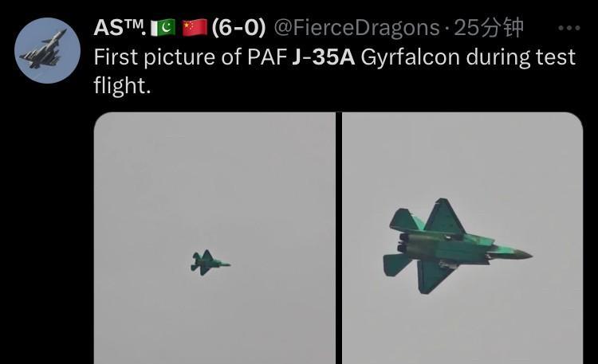Screen dimensions: 598x364
Task: Click the jet engine nozzles in right photo
Action: coord(403,243)
